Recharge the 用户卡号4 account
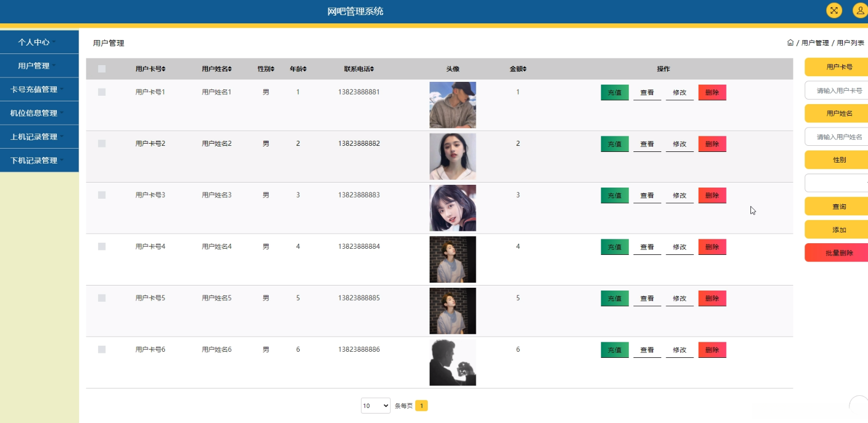868x423 pixels. [615, 247]
